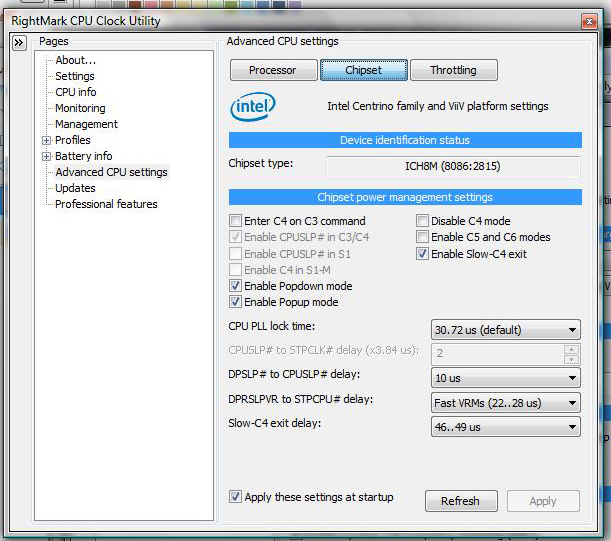Switch to the Processor tab

tap(274, 70)
